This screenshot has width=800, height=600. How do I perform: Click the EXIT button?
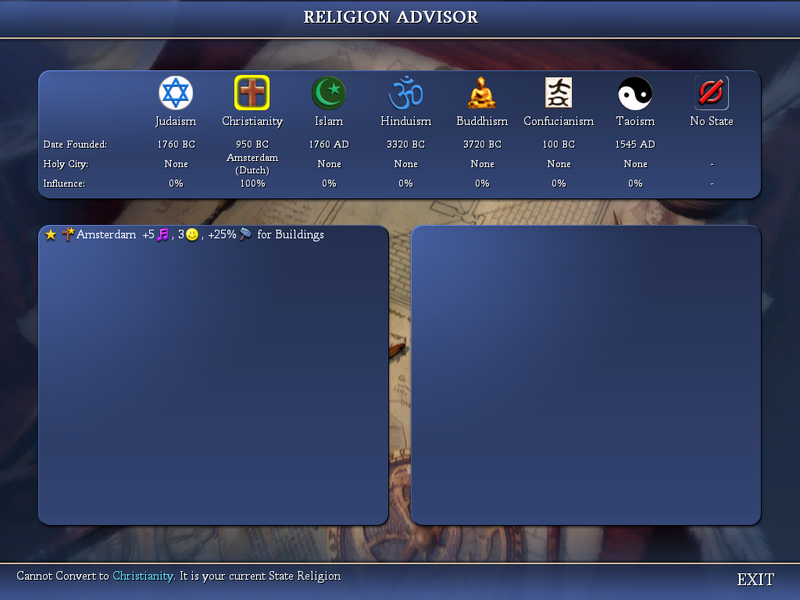click(755, 580)
